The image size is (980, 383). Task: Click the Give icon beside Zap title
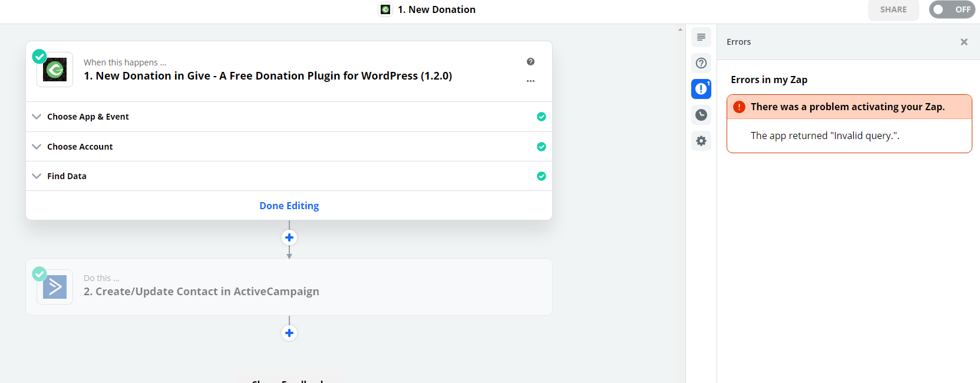click(x=385, y=9)
